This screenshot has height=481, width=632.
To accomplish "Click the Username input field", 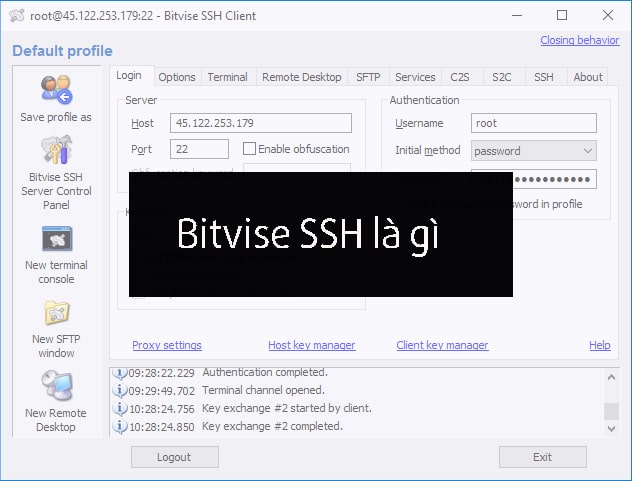I will [x=534, y=123].
